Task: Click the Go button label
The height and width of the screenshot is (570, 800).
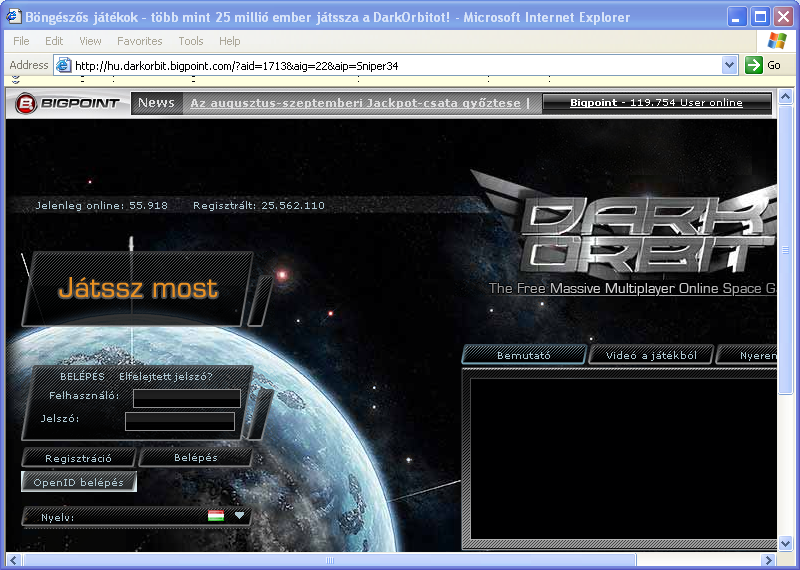Action: [x=773, y=65]
